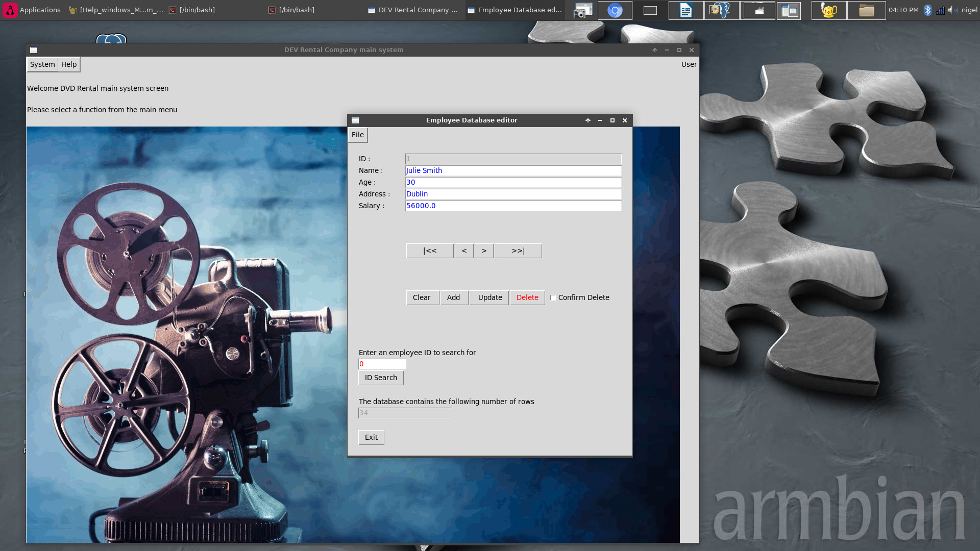The height and width of the screenshot is (551, 980).
Task: Open the System menu
Action: (x=42, y=64)
